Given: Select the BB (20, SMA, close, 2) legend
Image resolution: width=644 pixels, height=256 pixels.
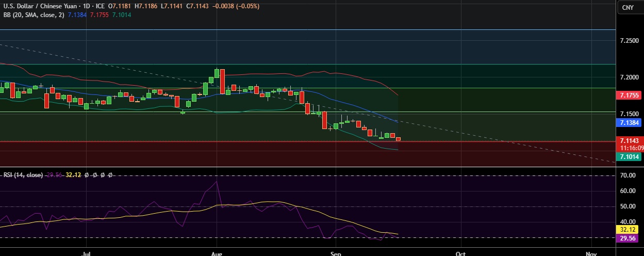Looking at the screenshot, I should coord(32,15).
